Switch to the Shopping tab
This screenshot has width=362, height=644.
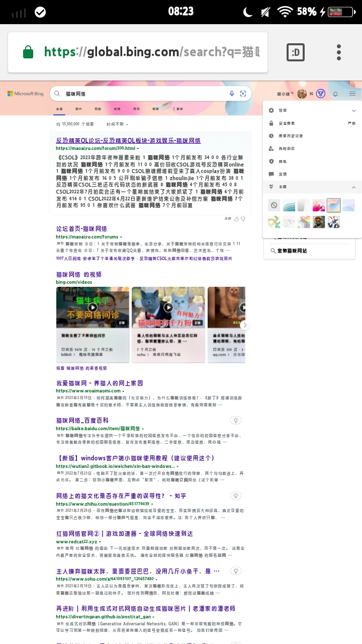pyautogui.click(x=156, y=109)
